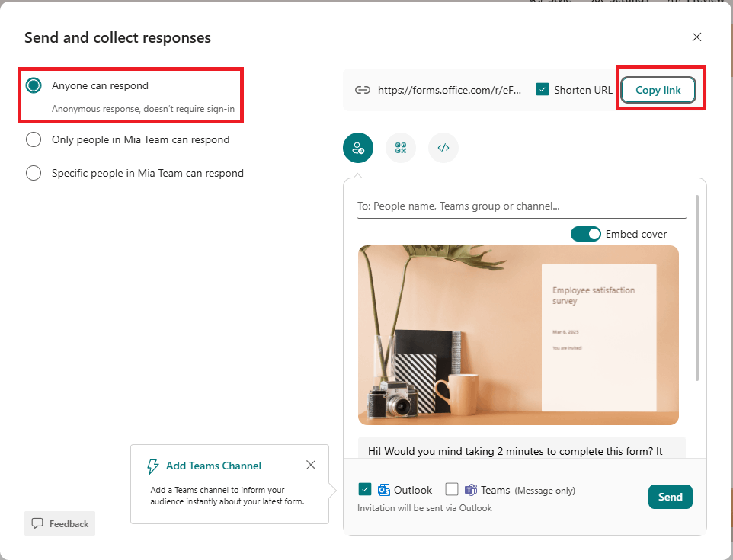Dismiss the Add Teams Channel tip

click(310, 464)
